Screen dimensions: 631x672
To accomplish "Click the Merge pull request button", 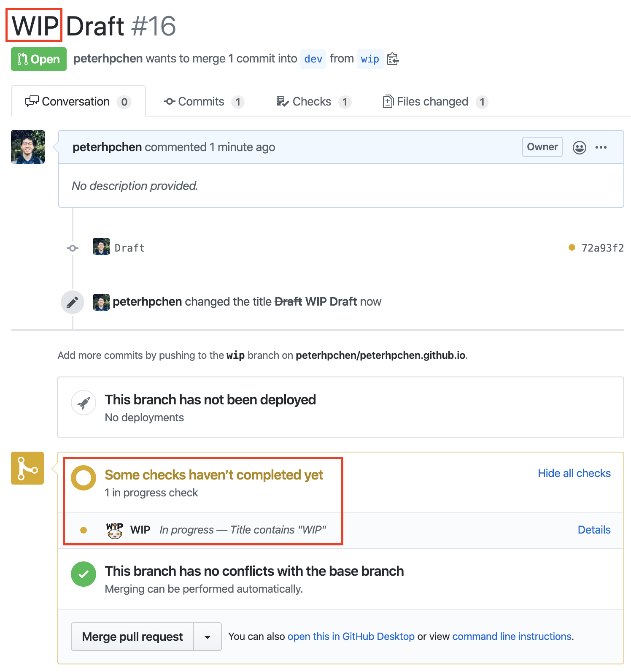I will pyautogui.click(x=132, y=637).
